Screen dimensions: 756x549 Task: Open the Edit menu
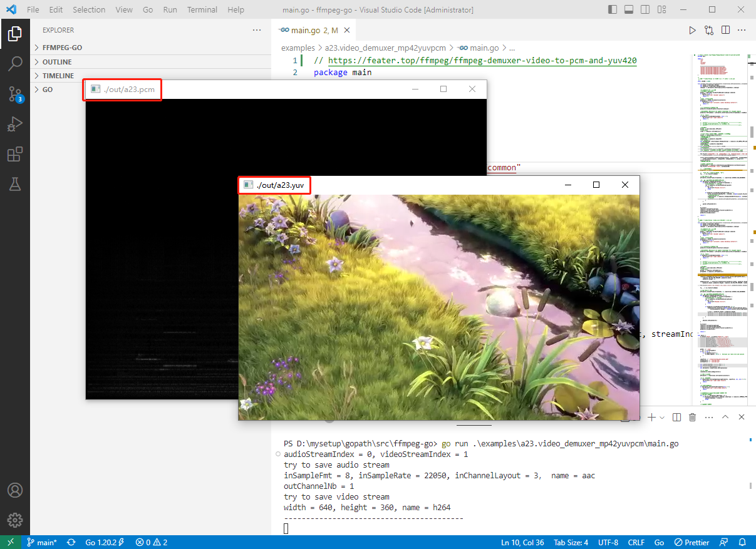(56, 9)
